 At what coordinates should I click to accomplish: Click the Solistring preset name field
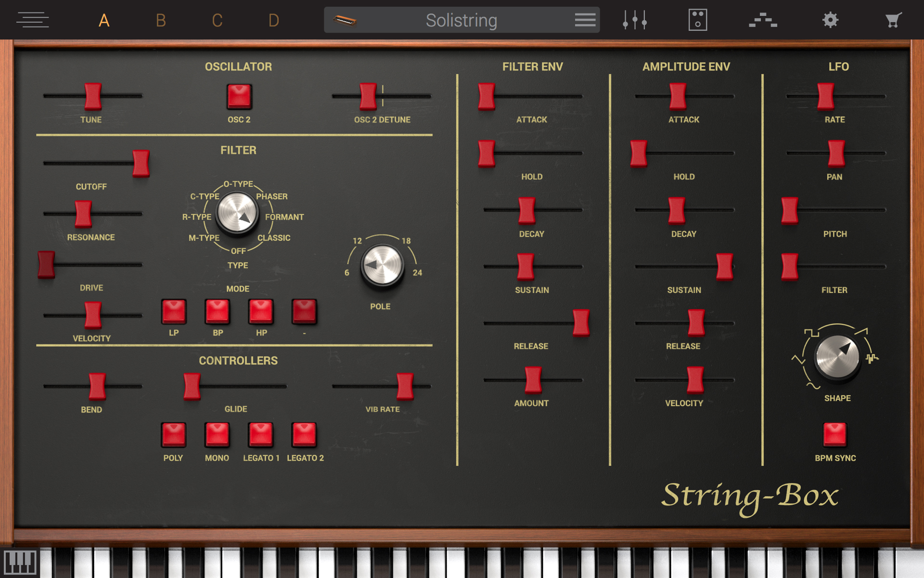[461, 20]
